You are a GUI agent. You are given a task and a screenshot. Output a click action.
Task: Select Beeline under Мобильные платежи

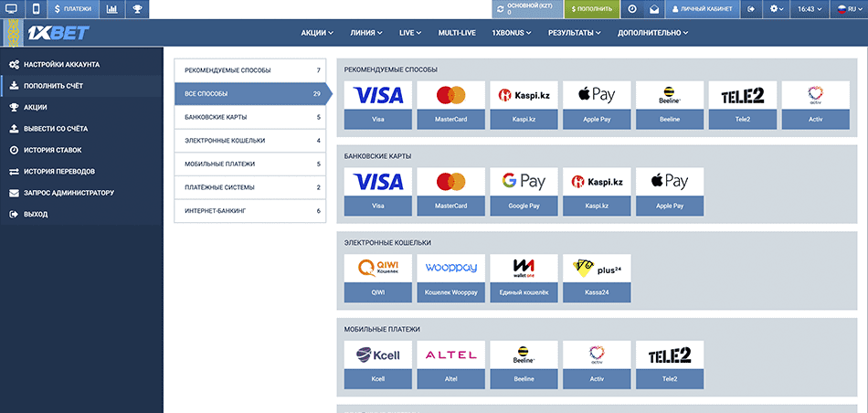[524, 365]
